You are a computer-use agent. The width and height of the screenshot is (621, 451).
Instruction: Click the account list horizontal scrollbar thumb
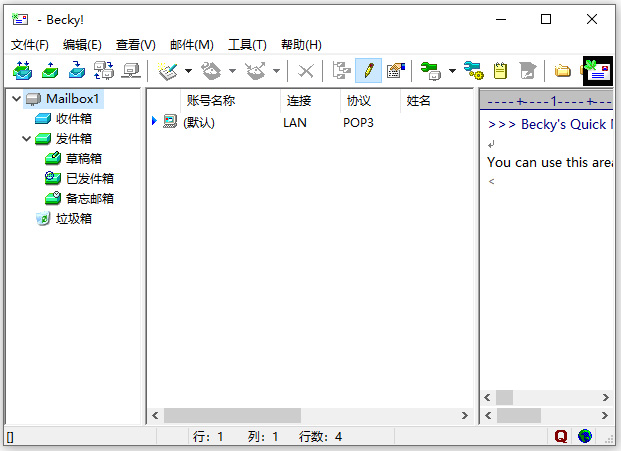232,415
